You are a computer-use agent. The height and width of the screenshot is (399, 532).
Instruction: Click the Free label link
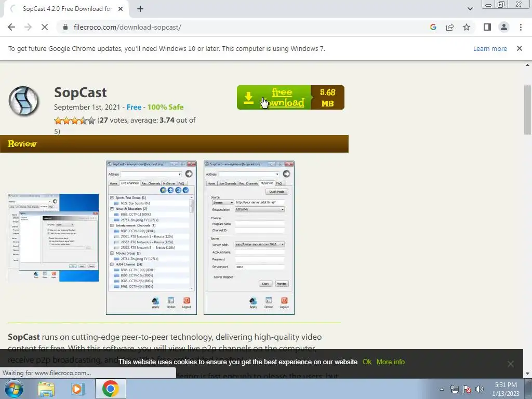coord(134,107)
